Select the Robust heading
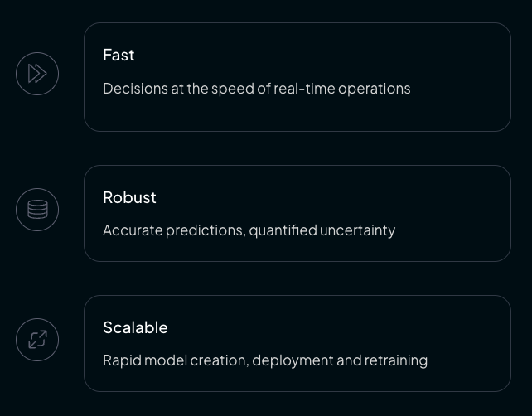The width and height of the screenshot is (532, 416). point(129,197)
